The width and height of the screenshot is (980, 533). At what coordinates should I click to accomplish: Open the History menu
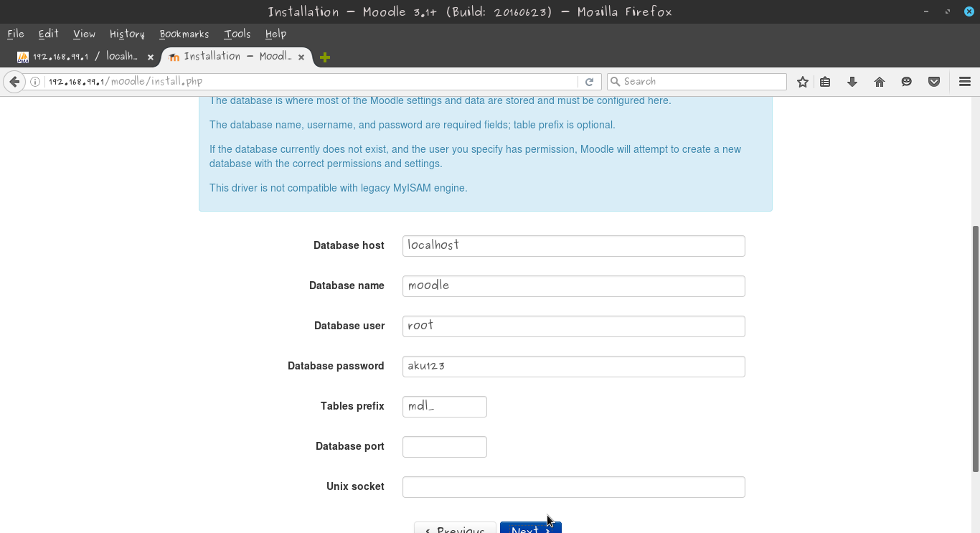[x=127, y=34]
